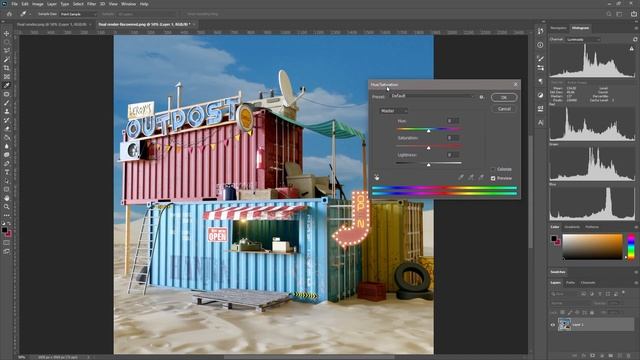Open the Character panel icon in side strip

point(540,122)
